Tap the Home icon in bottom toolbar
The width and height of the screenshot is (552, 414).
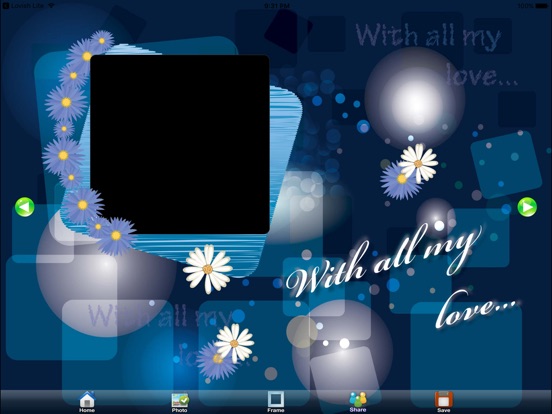pos(87,402)
